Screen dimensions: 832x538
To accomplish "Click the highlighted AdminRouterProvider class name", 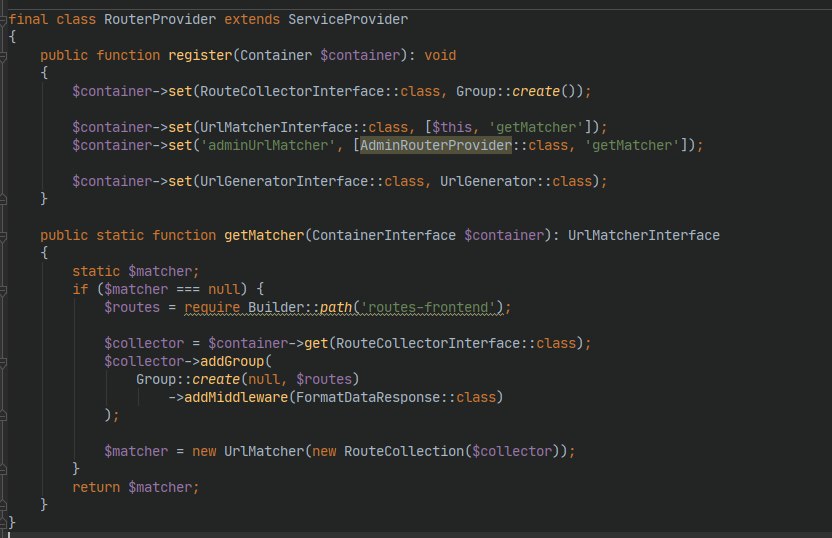I will [x=436, y=145].
